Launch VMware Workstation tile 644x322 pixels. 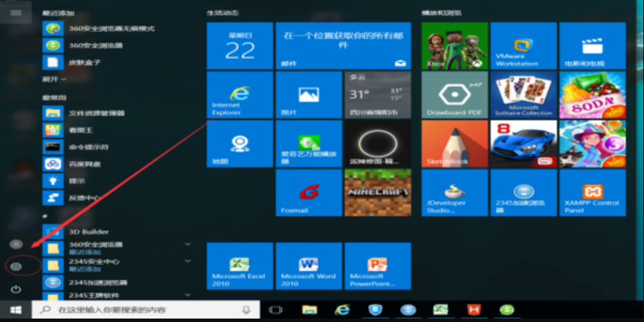point(523,46)
